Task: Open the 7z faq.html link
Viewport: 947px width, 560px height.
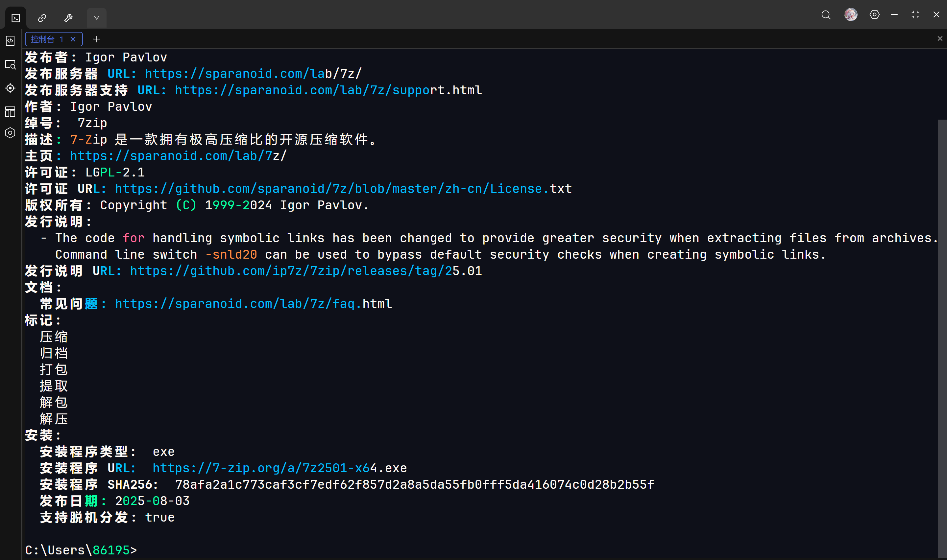Action: coord(253,304)
